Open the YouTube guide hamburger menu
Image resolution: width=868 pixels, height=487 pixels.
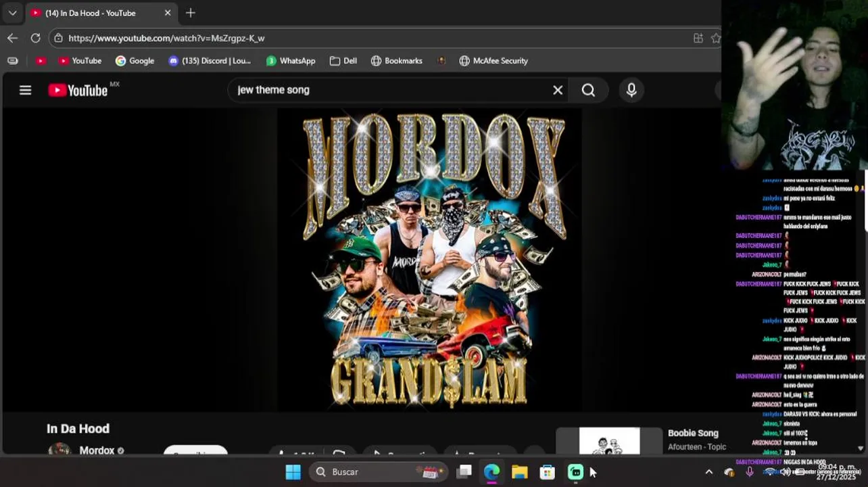tap(25, 90)
